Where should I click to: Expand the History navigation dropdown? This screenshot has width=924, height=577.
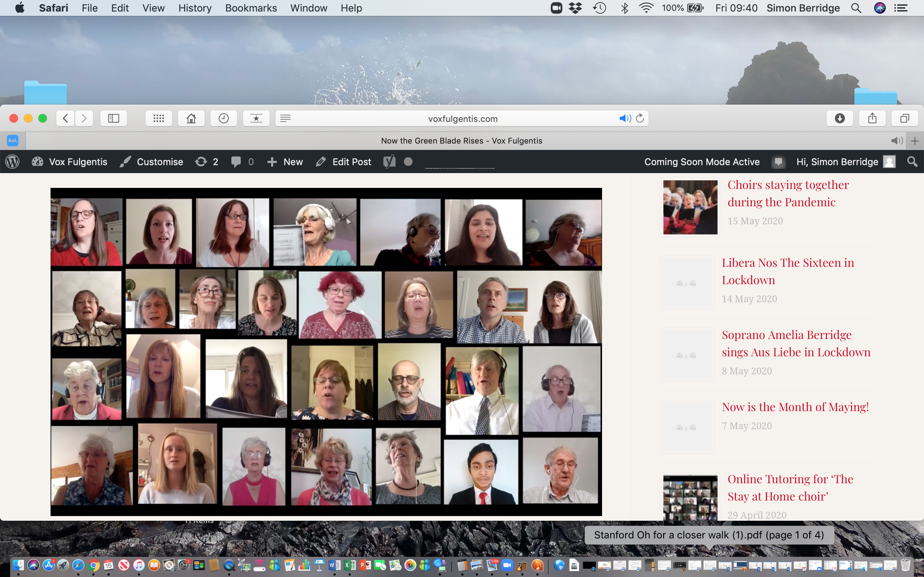(196, 6)
